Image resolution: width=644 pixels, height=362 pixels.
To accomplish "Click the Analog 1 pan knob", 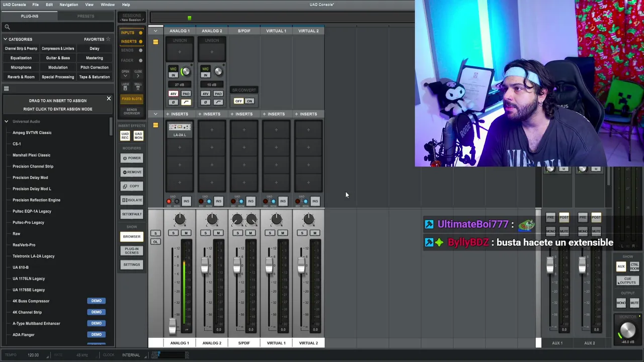I will (x=180, y=219).
